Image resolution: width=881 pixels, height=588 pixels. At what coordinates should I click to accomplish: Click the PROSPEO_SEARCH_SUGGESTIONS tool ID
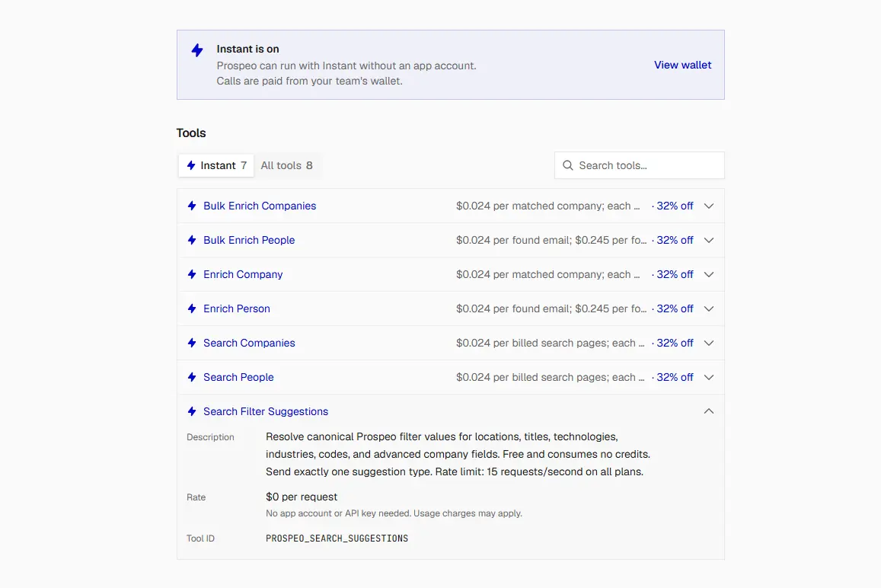(x=337, y=538)
